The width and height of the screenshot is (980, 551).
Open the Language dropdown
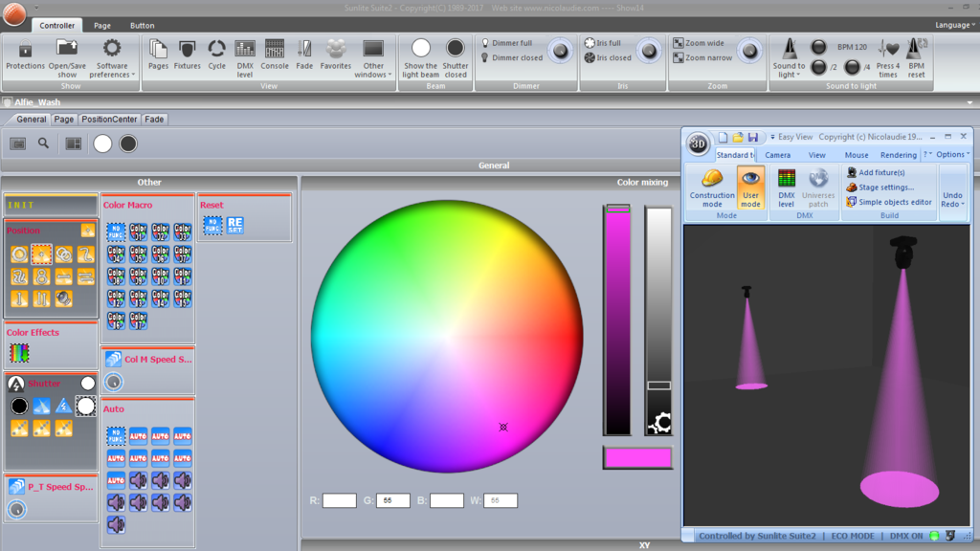955,25
